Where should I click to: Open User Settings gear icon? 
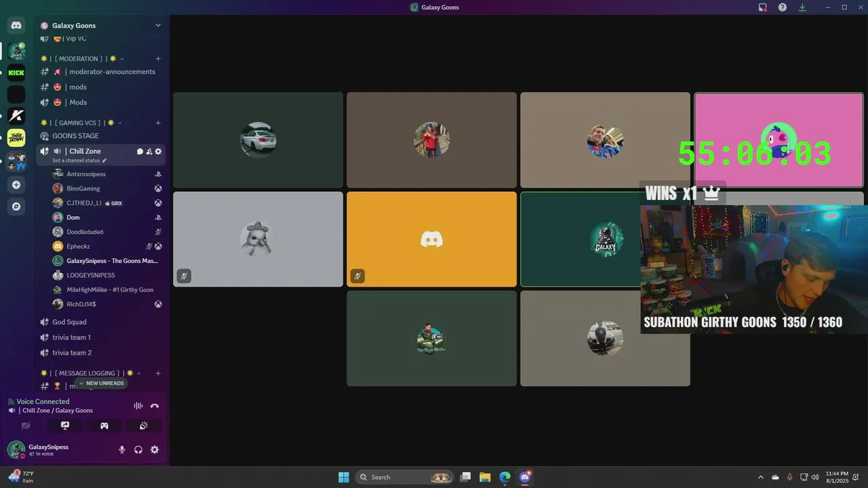(x=155, y=449)
